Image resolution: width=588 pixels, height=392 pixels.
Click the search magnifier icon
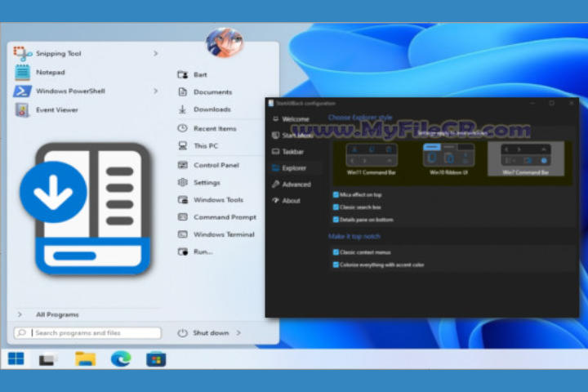[x=22, y=332]
